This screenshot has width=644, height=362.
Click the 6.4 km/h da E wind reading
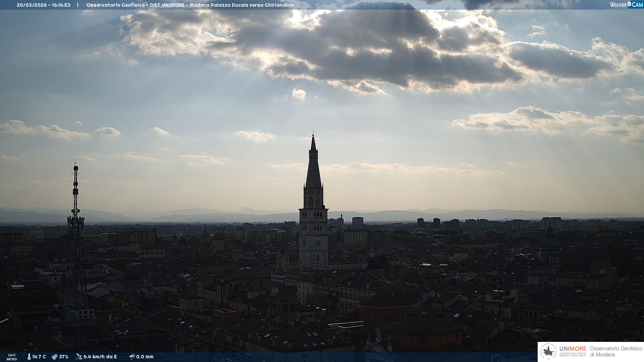pyautogui.click(x=100, y=357)
